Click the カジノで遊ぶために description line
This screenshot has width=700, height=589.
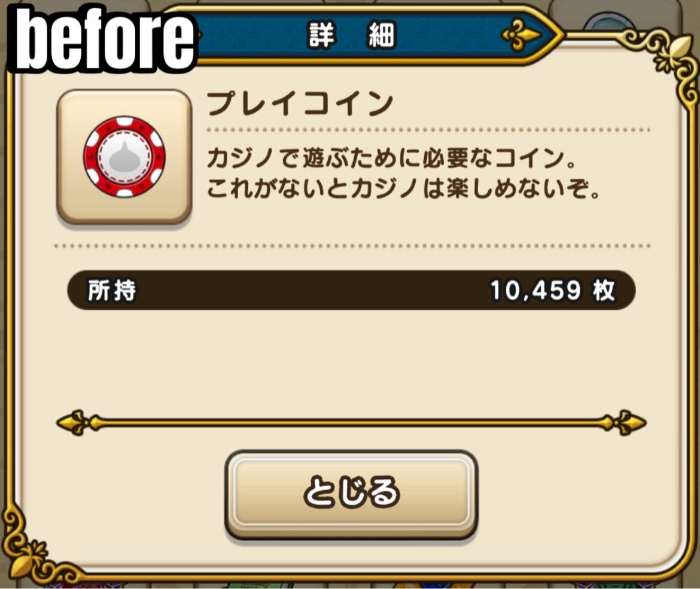[x=392, y=158]
